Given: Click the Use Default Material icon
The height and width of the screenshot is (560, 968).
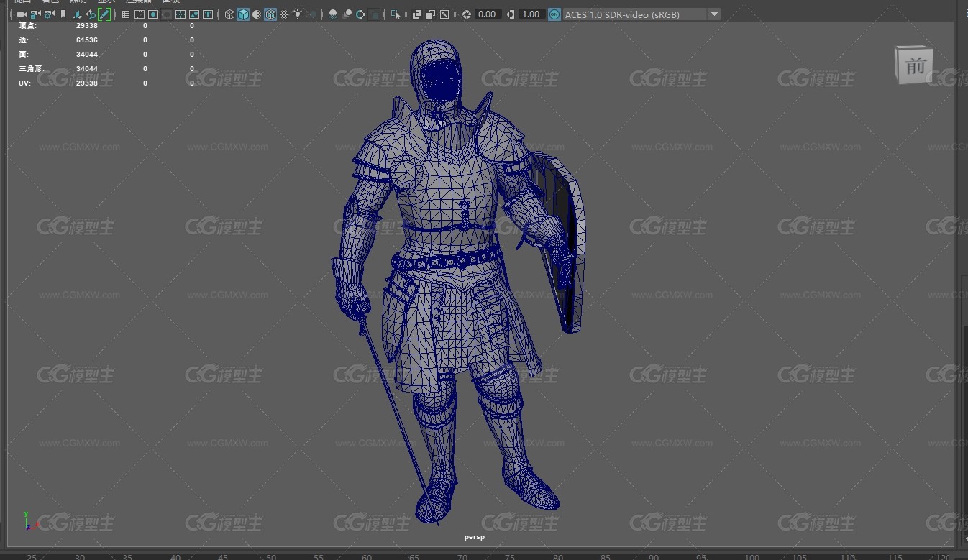Looking at the screenshot, I should tap(257, 14).
